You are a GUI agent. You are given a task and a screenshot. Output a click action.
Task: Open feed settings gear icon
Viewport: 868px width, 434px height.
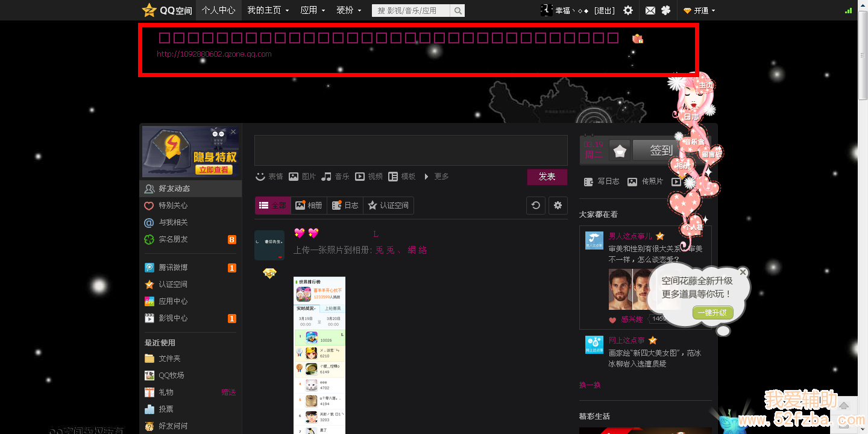point(558,206)
